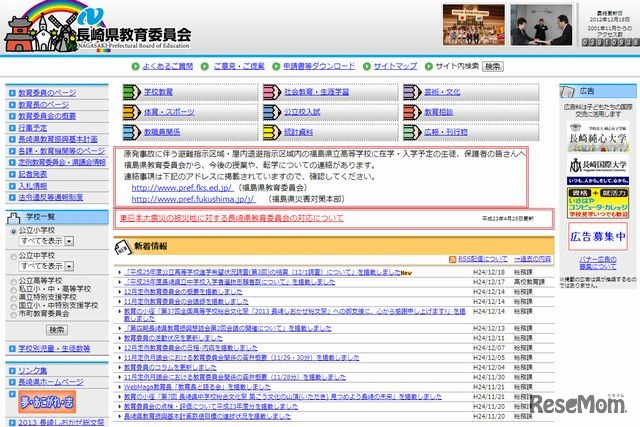The width and height of the screenshot is (640, 427).
Task: Select the 県立特別支援学校 radio button
Action: tap(14, 298)
